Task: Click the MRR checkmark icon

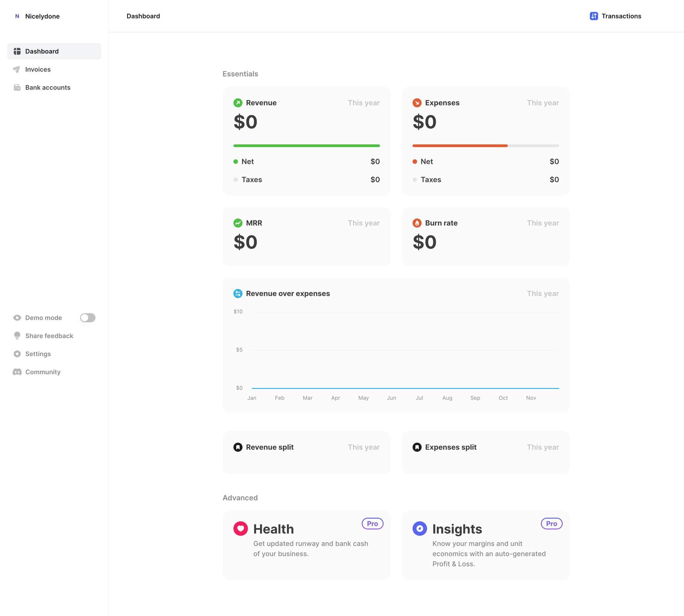Action: point(238,223)
